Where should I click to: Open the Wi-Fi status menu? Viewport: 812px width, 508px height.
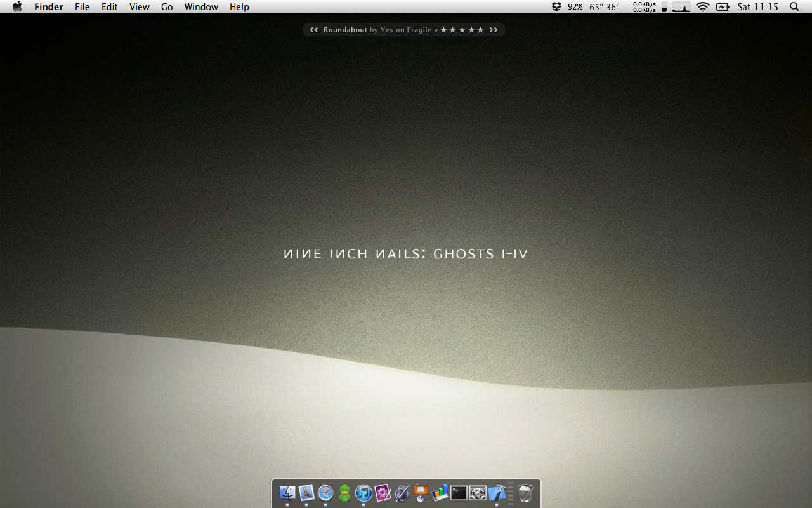click(702, 7)
